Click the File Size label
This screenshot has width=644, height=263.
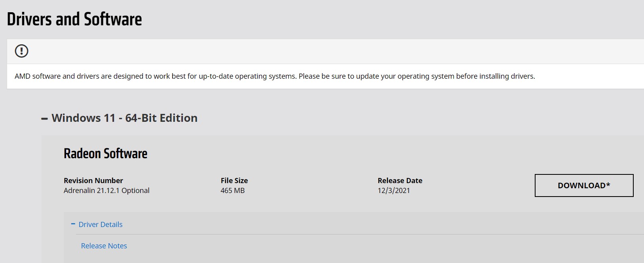tap(234, 180)
